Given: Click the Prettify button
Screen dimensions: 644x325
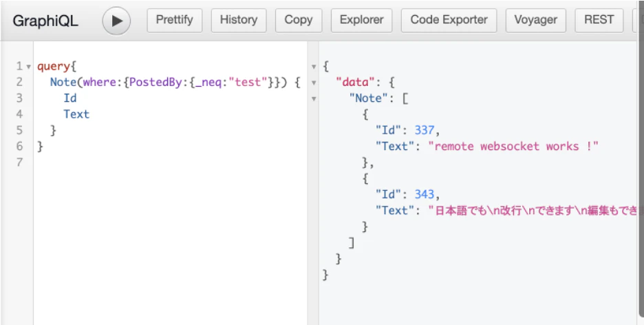Looking at the screenshot, I should (x=175, y=20).
